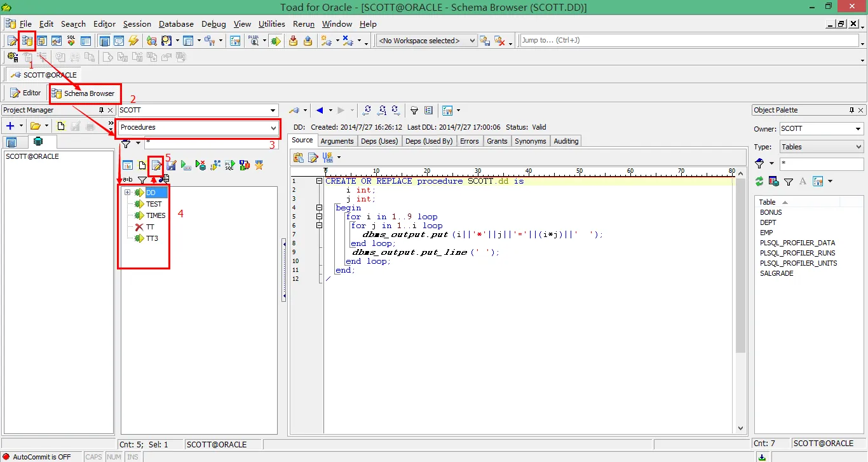The height and width of the screenshot is (462, 868).
Task: Open the Database menu
Action: click(176, 24)
